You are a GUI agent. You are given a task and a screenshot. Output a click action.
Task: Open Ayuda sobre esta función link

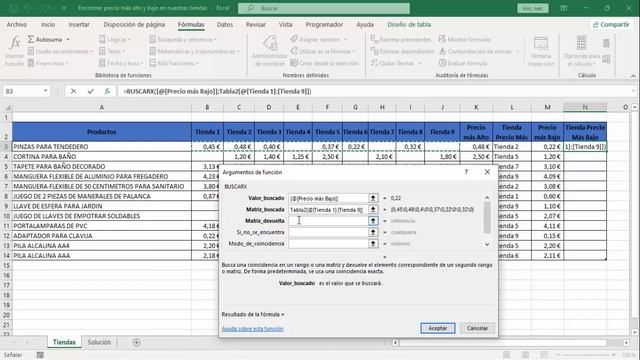pyautogui.click(x=252, y=329)
